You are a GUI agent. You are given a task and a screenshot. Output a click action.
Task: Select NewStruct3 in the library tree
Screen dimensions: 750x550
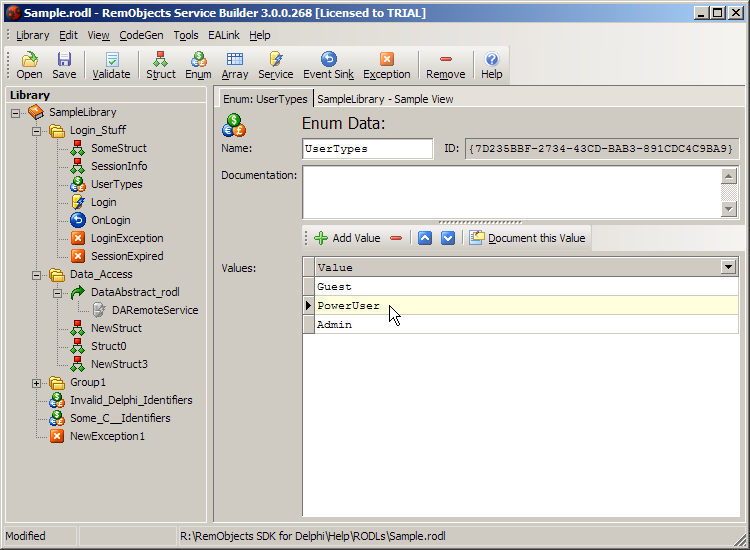(119, 364)
